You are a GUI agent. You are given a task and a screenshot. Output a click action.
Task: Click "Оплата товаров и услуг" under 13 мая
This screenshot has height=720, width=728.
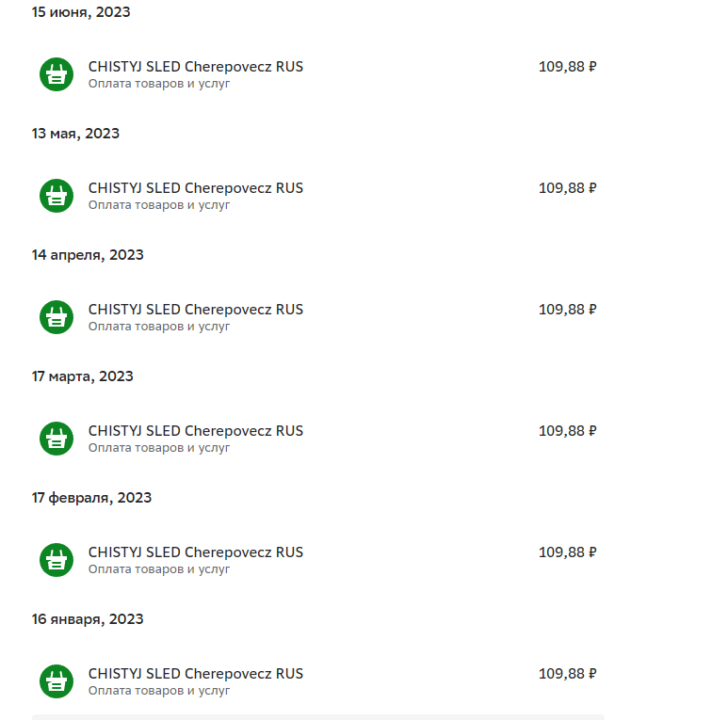[159, 205]
